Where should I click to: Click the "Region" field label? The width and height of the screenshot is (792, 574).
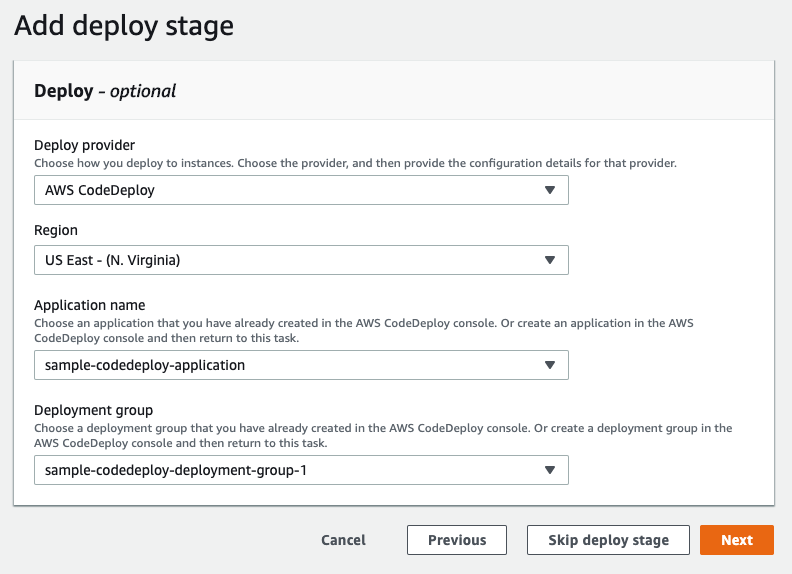tap(56, 230)
